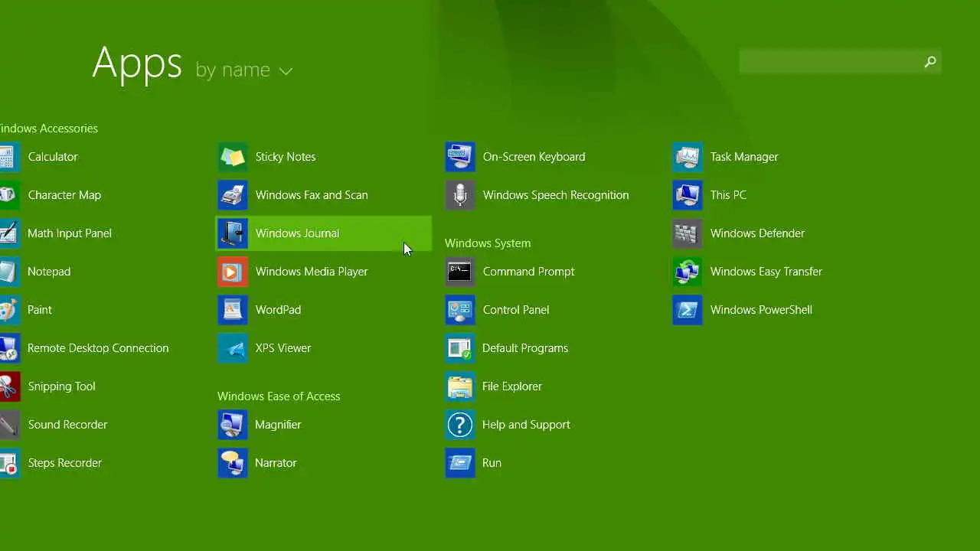980x551 pixels.
Task: Launch the Narrator icon
Action: pyautogui.click(x=233, y=463)
